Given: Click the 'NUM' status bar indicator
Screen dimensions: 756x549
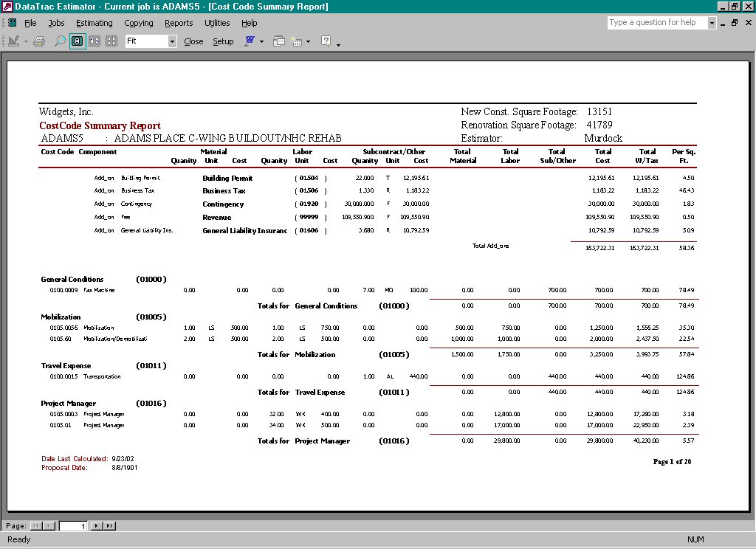Looking at the screenshot, I should tap(695, 539).
